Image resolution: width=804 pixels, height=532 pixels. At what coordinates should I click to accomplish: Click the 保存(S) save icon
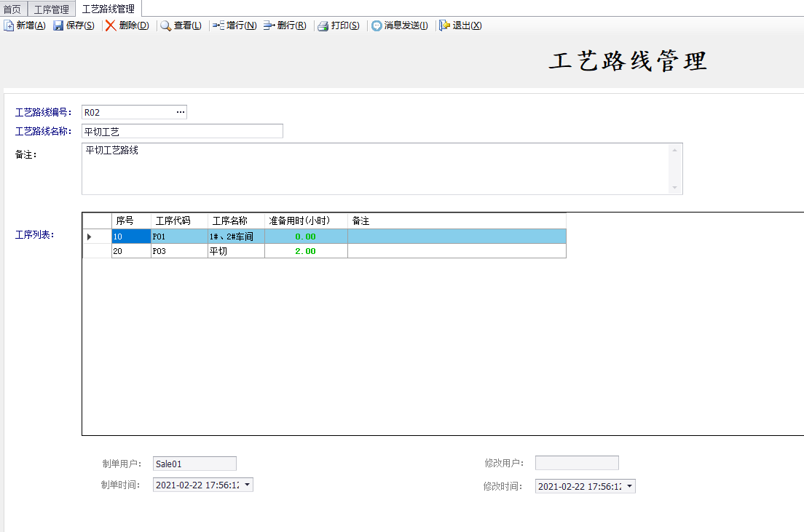(x=60, y=25)
